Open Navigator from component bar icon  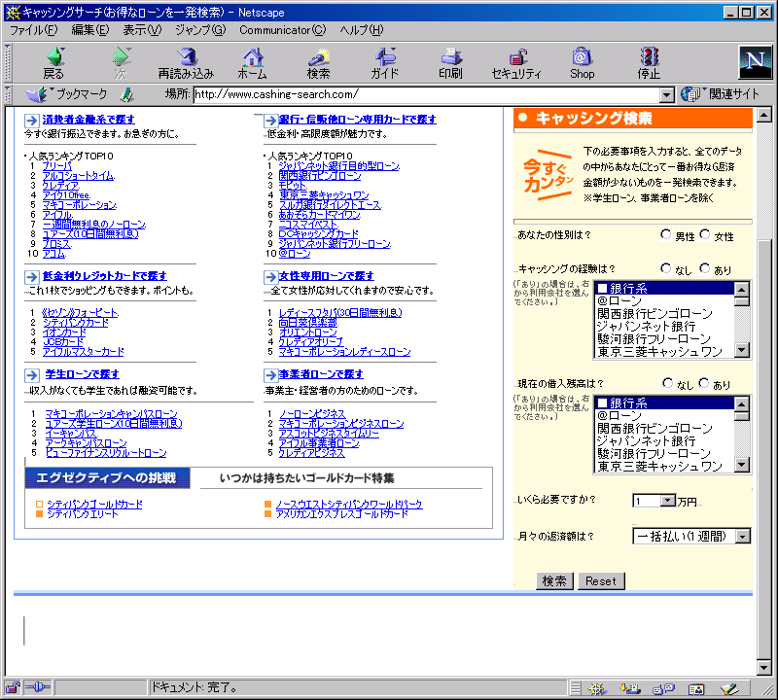tap(597, 688)
